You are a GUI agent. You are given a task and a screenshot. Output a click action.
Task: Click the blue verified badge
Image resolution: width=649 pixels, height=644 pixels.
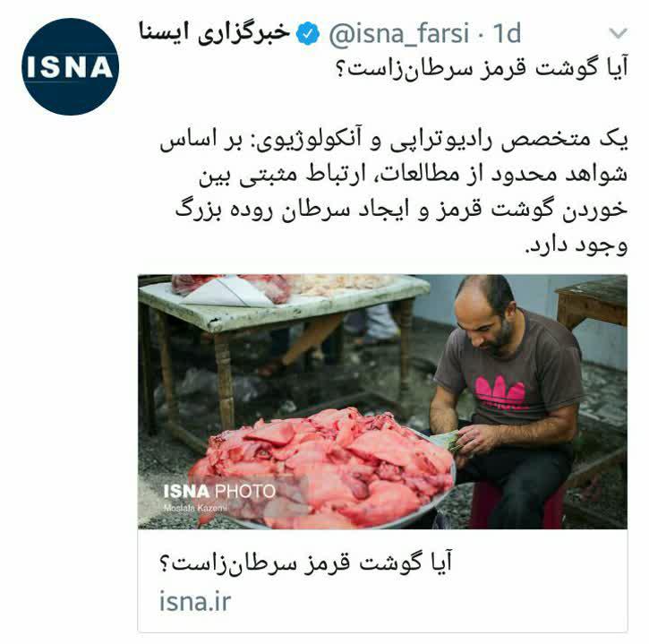tap(308, 34)
